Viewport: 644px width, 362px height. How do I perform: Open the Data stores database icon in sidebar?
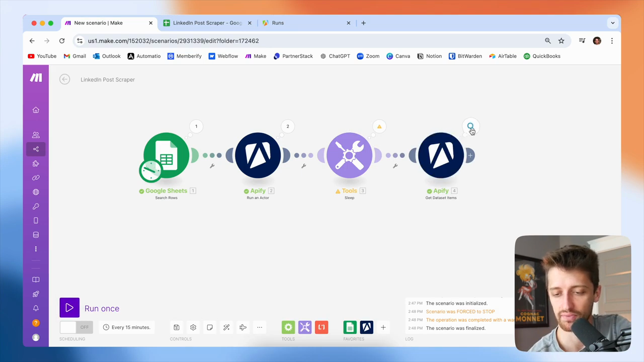pos(36,235)
